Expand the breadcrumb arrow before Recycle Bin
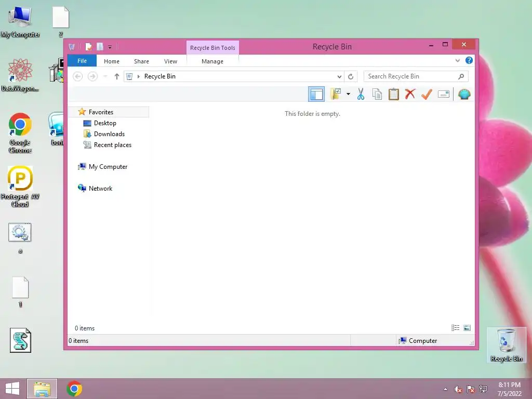 pyautogui.click(x=138, y=76)
